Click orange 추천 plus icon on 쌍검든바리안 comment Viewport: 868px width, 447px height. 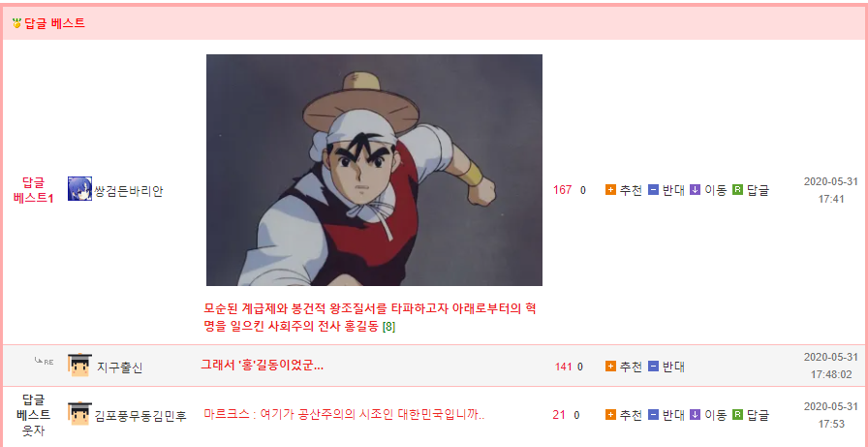[x=610, y=190]
